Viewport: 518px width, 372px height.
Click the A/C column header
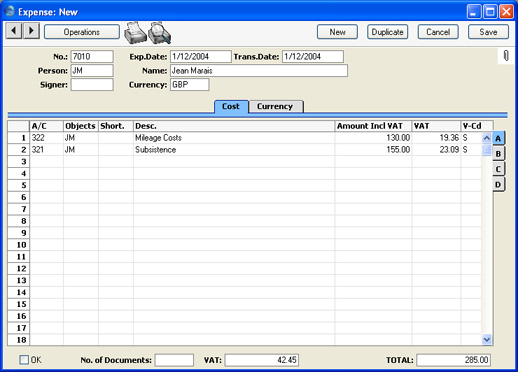(x=46, y=126)
